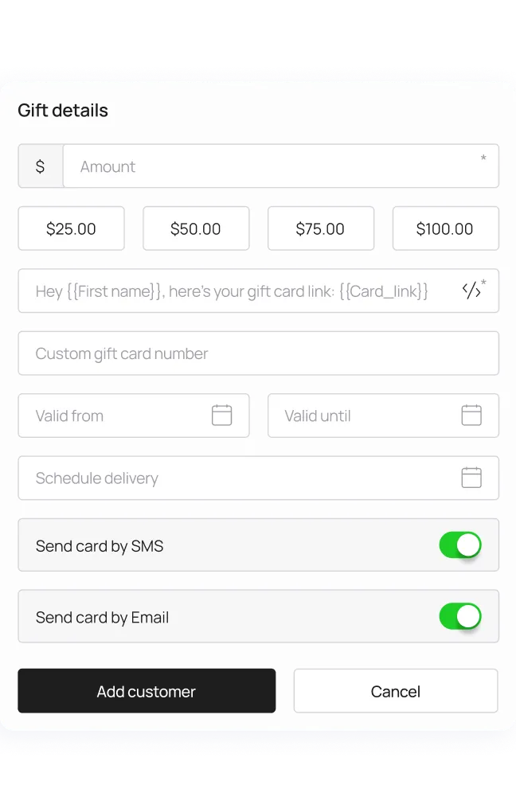The image size is (516, 812).
Task: Click the dollar sign currency prefix
Action: (x=41, y=166)
